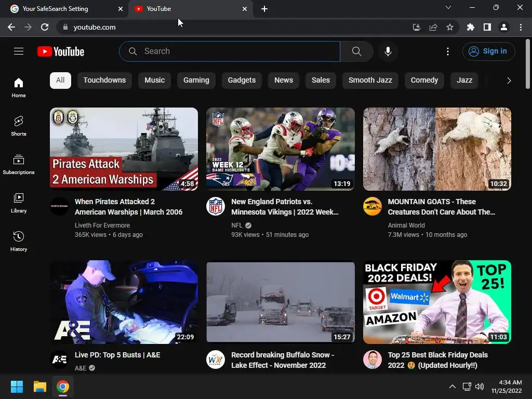
Task: Click the Black Friday 2022 Deals thumbnail
Action: [437, 302]
